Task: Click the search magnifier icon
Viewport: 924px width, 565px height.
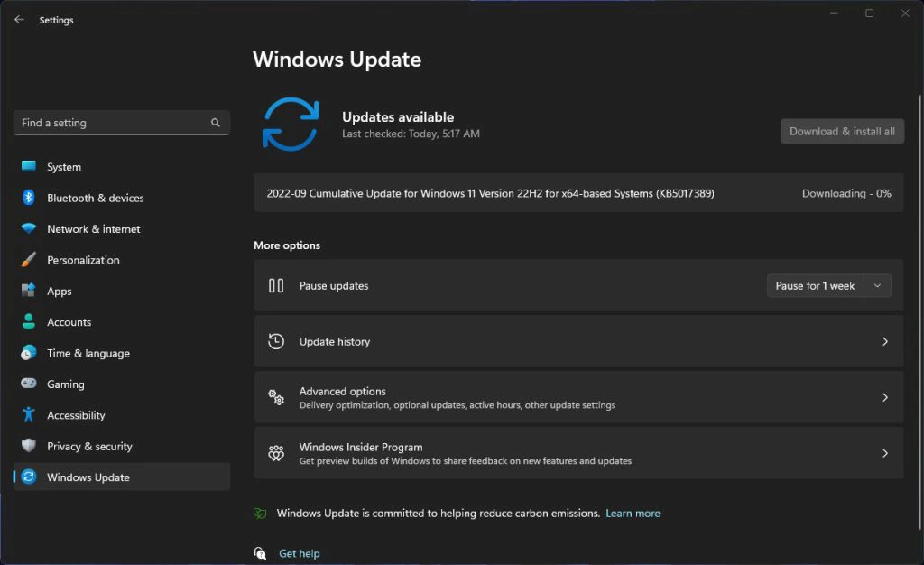Action: click(215, 123)
